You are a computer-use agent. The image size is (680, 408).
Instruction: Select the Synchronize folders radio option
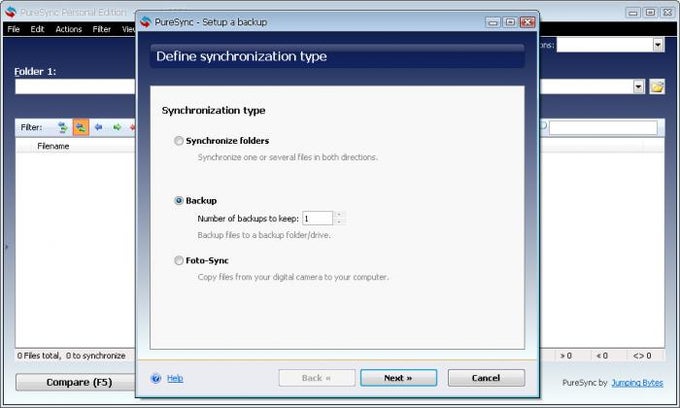tap(178, 140)
